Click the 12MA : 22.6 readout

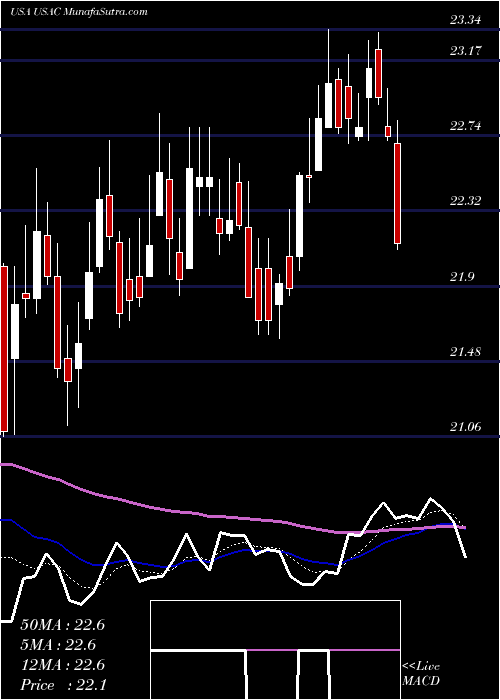tap(63, 665)
